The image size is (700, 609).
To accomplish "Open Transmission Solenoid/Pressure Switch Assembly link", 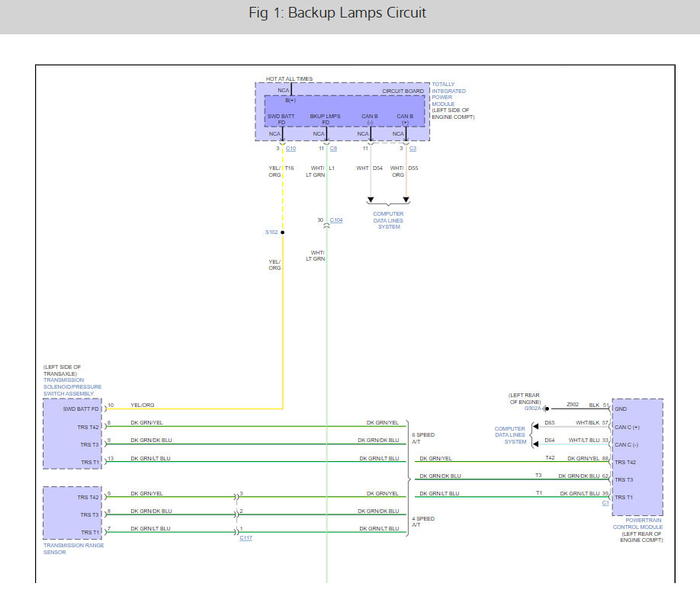I will pos(72,386).
